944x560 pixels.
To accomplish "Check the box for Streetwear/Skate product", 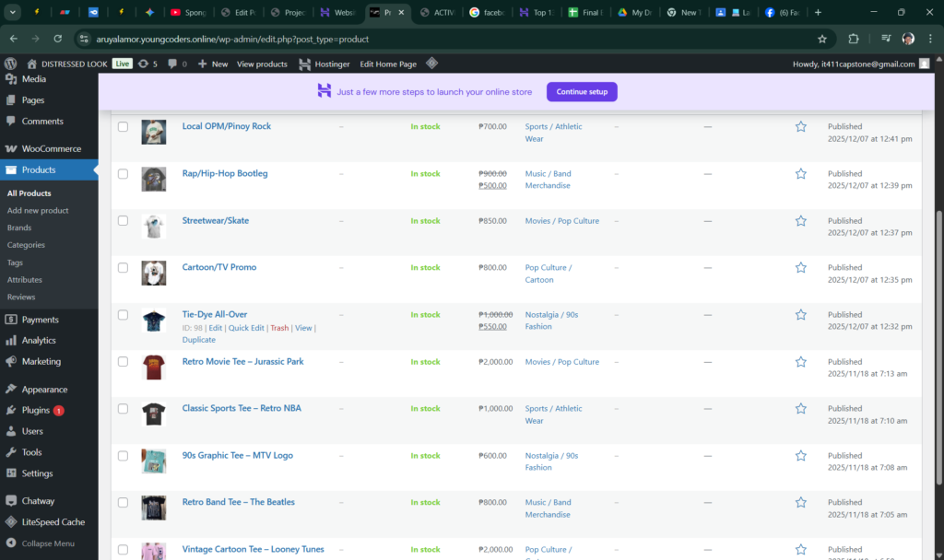I will 123,221.
